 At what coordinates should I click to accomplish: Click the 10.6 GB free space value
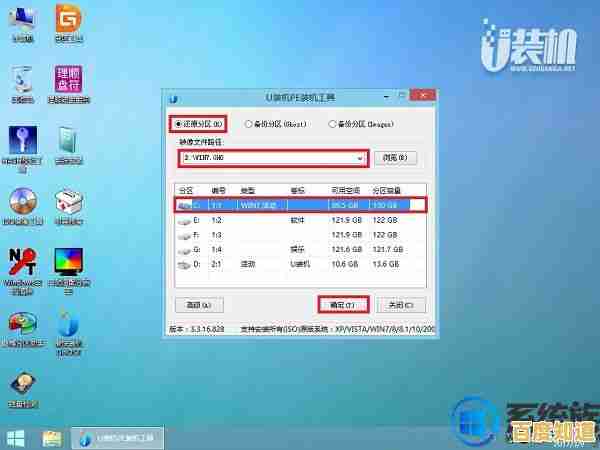[x=345, y=264]
